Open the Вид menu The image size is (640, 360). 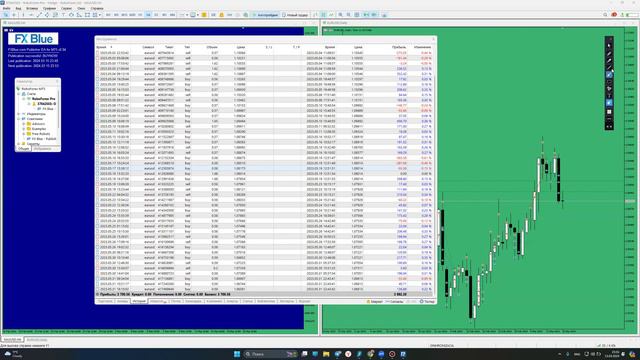(18, 8)
